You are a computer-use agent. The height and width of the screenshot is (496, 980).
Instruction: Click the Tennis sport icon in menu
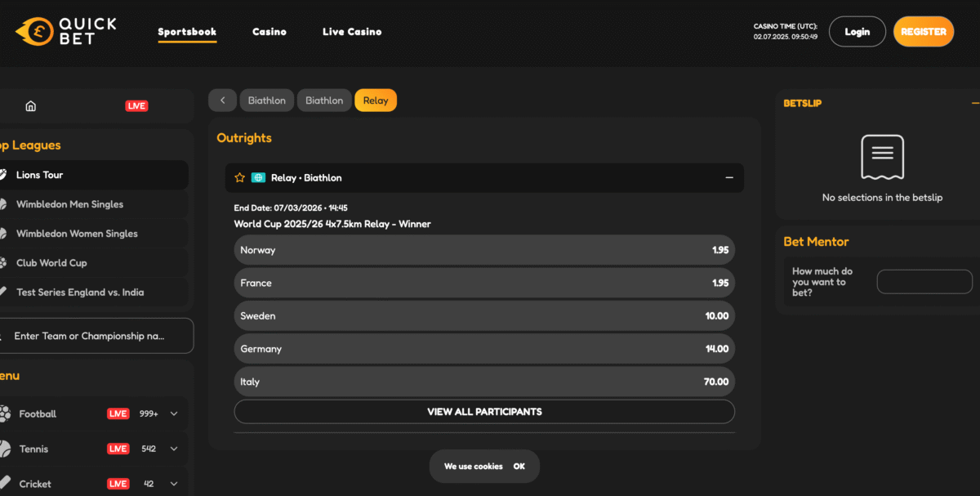[5, 449]
